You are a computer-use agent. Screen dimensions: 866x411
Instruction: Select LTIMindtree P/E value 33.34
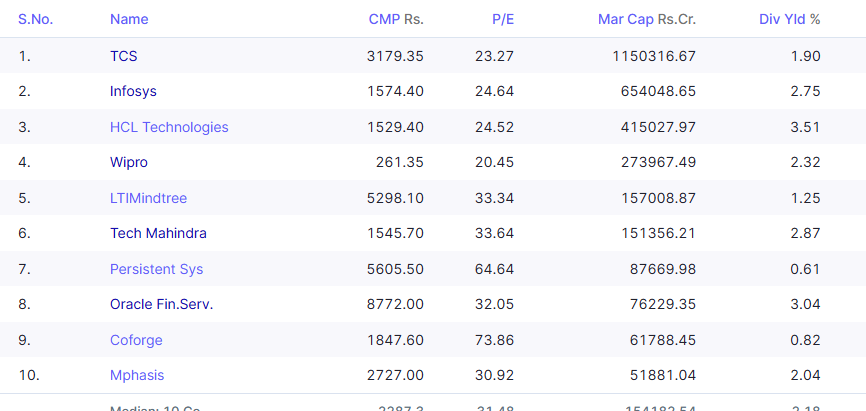(x=494, y=198)
